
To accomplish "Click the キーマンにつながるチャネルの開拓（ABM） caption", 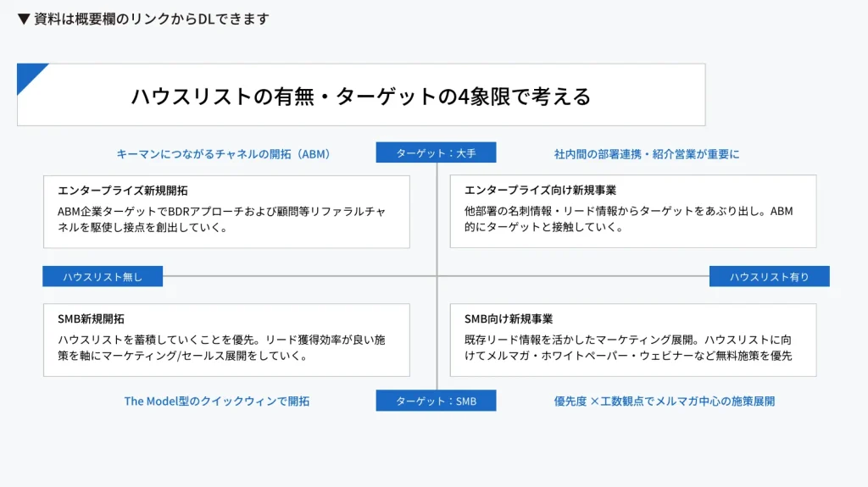I will tap(223, 154).
